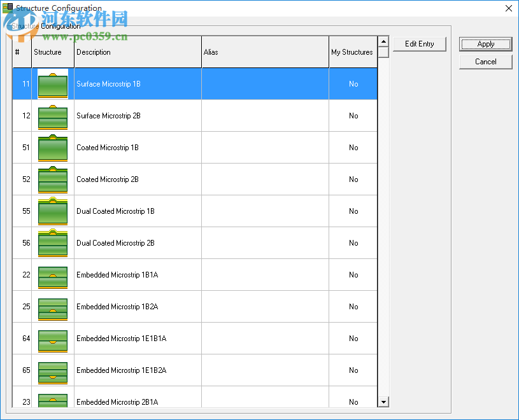519x420 pixels.
Task: Click My Structures 'No' for Coated Microstrip 1B
Action: pos(353,148)
